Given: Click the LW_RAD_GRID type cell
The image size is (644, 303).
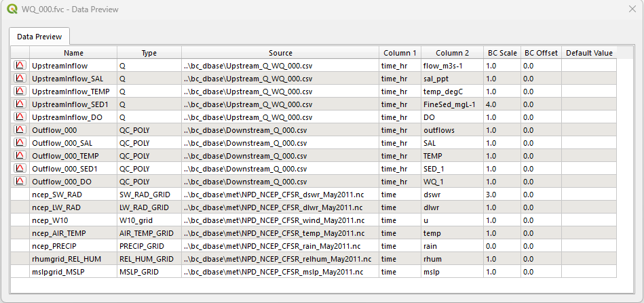Looking at the screenshot, I should coord(149,207).
